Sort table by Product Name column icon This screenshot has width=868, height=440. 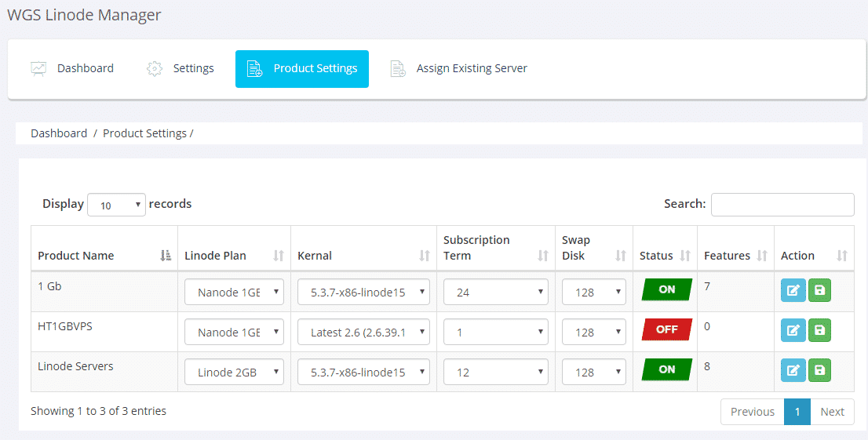166,256
